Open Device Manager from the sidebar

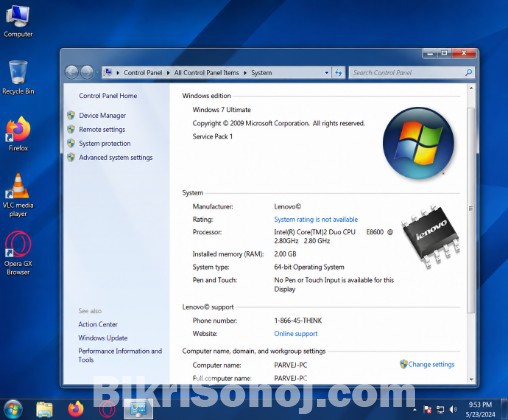[102, 115]
